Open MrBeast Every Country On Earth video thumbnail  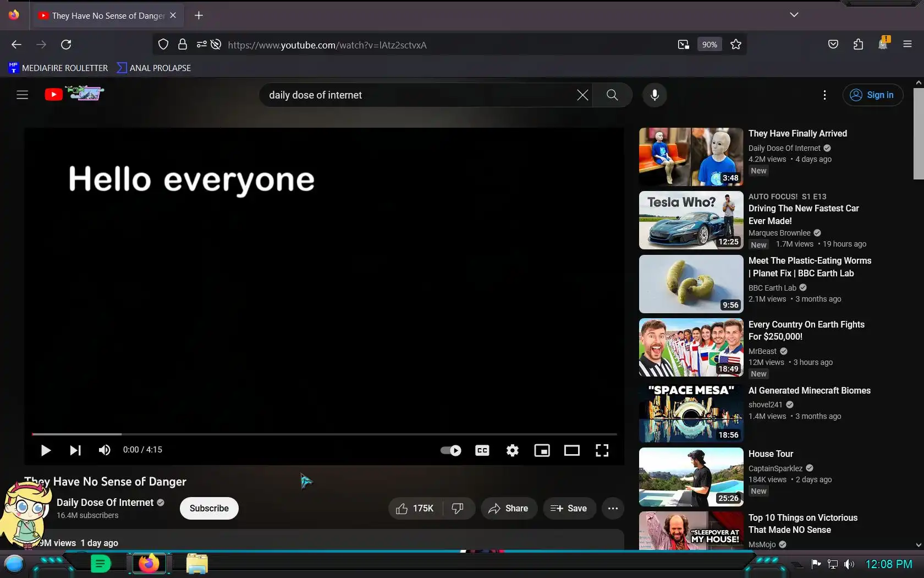[x=691, y=347]
